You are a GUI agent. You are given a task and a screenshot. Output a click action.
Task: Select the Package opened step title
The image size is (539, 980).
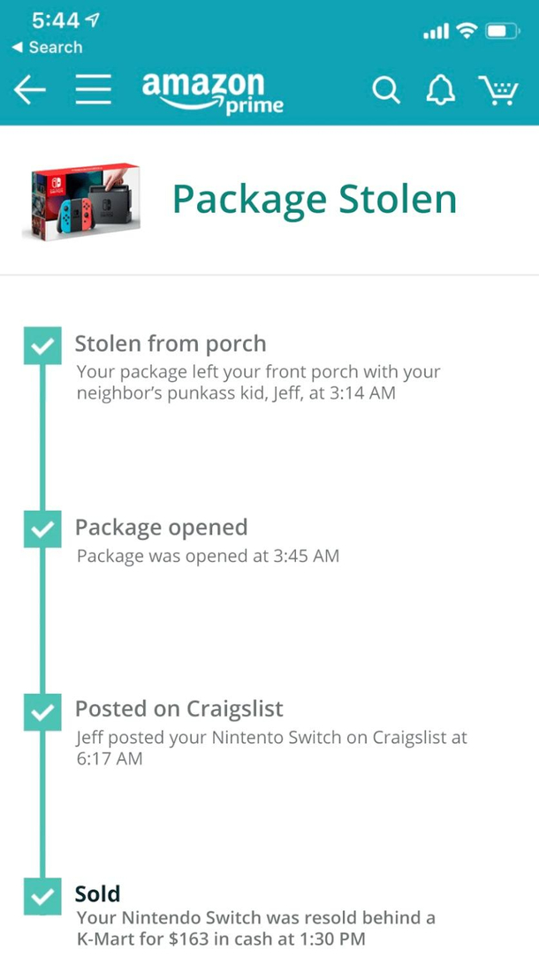161,528
